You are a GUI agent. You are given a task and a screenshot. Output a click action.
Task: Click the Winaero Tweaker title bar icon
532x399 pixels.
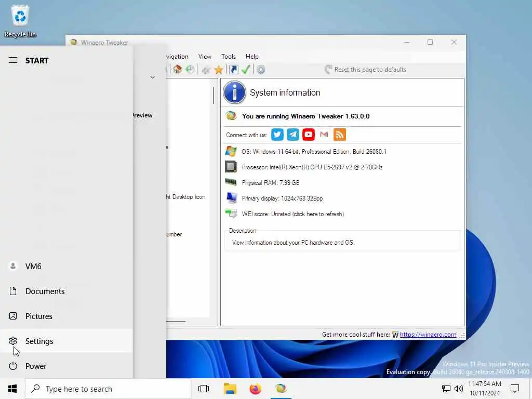[x=74, y=43]
